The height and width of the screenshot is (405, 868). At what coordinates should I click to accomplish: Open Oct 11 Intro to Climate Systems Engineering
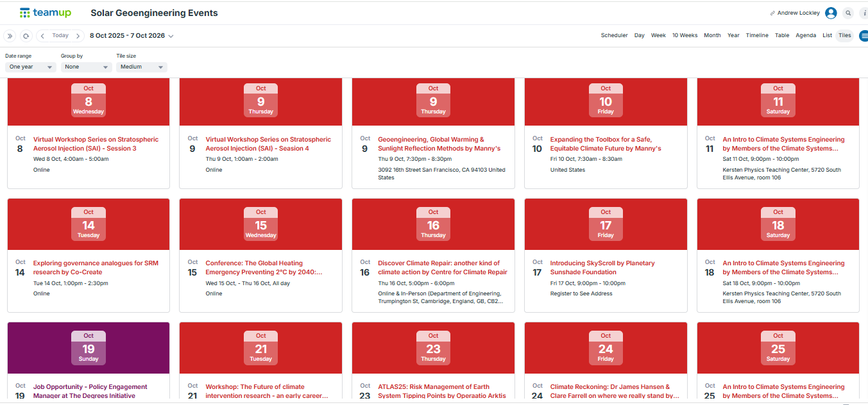click(x=783, y=144)
